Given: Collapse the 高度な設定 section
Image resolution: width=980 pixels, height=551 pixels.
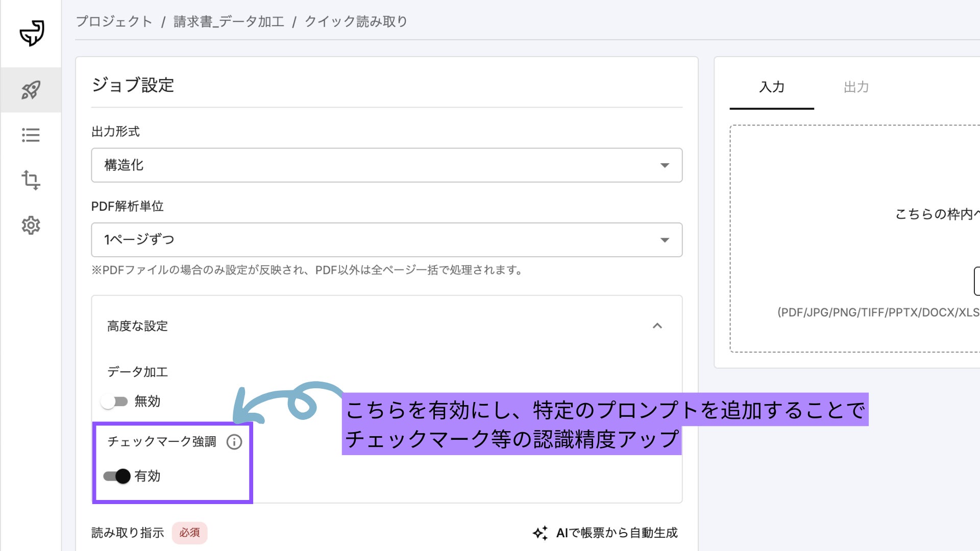Looking at the screenshot, I should 657,326.
